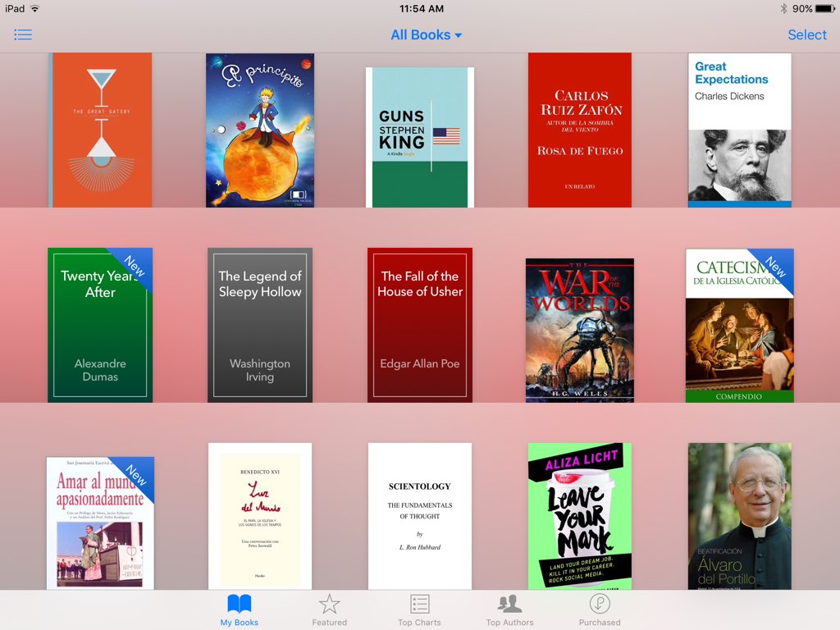The image size is (840, 630).
Task: Tap the Wi-Fi status icon
Action: tap(34, 8)
